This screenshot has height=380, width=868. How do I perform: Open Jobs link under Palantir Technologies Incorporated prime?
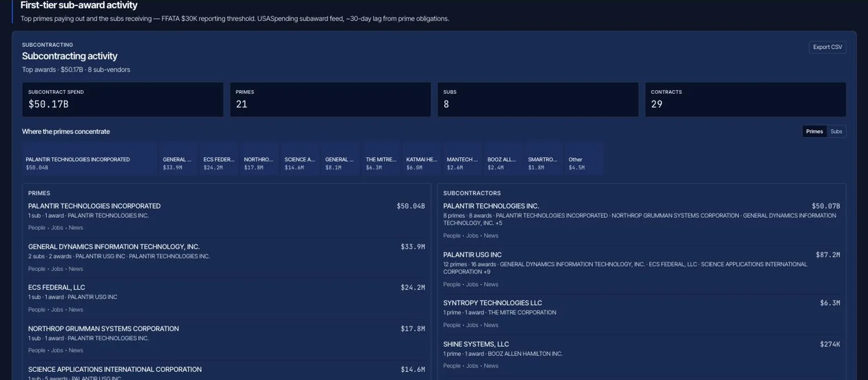[x=57, y=228]
